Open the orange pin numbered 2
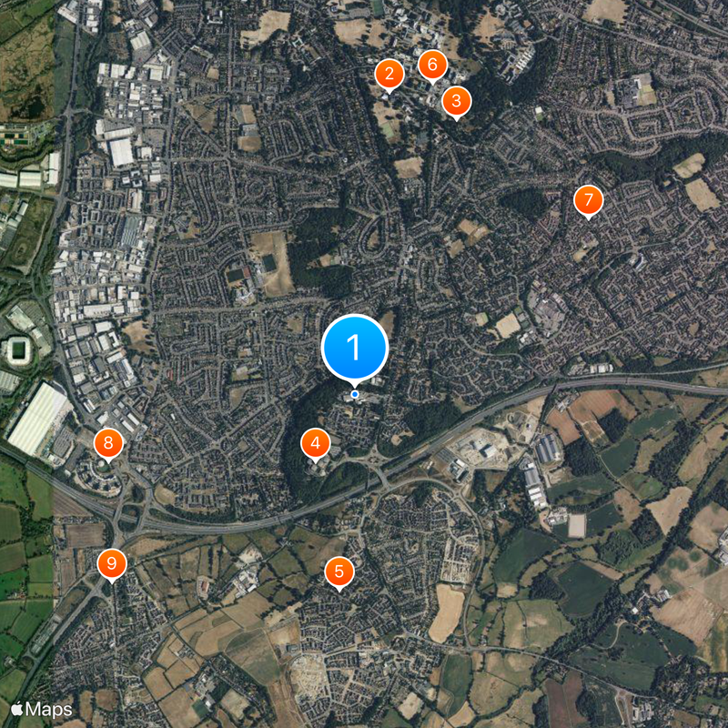The image size is (728, 728). (x=389, y=74)
